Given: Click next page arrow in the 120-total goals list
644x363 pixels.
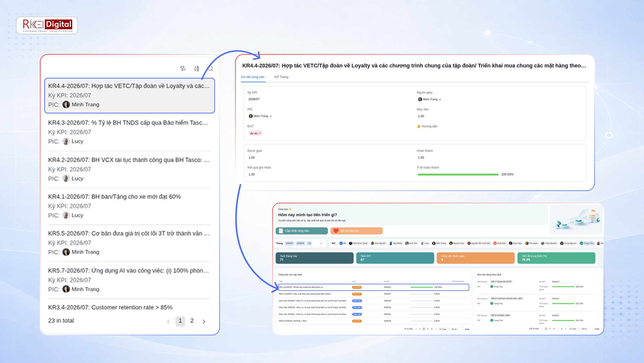Looking at the screenshot, I should 565,329.
